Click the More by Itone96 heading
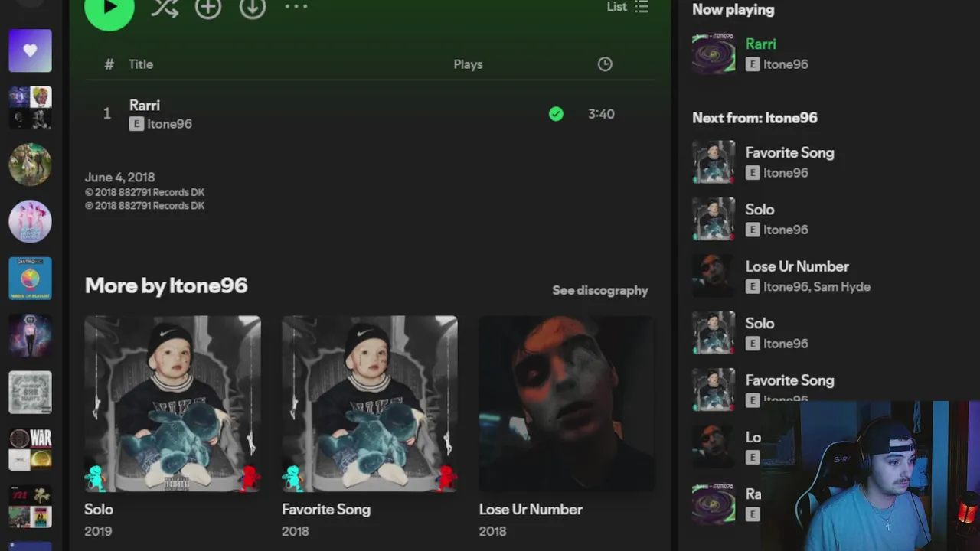This screenshot has height=551, width=980. pyautogui.click(x=166, y=285)
